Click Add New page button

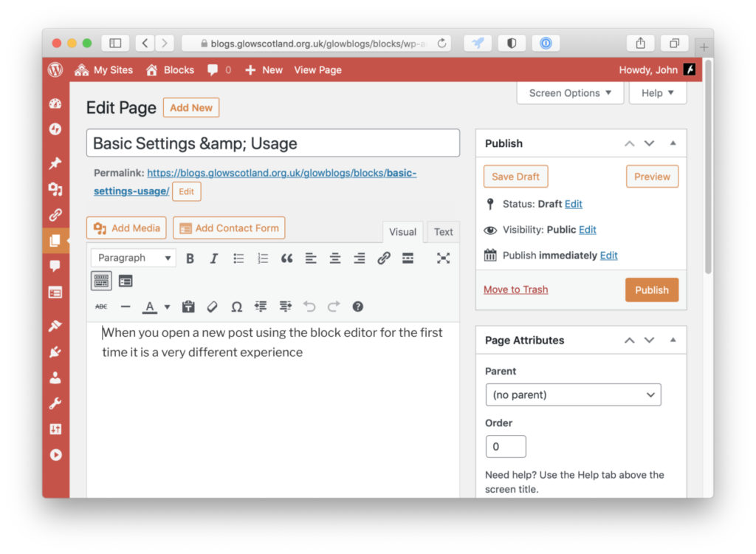click(191, 108)
